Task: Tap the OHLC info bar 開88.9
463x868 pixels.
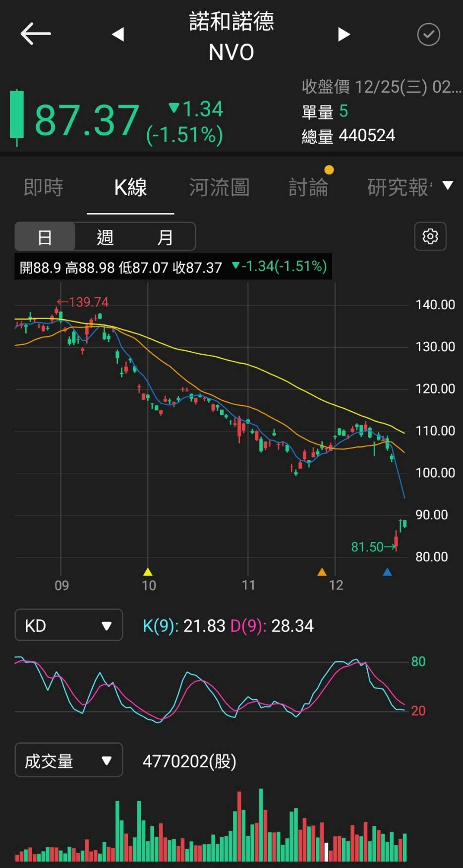Action: pos(173,268)
